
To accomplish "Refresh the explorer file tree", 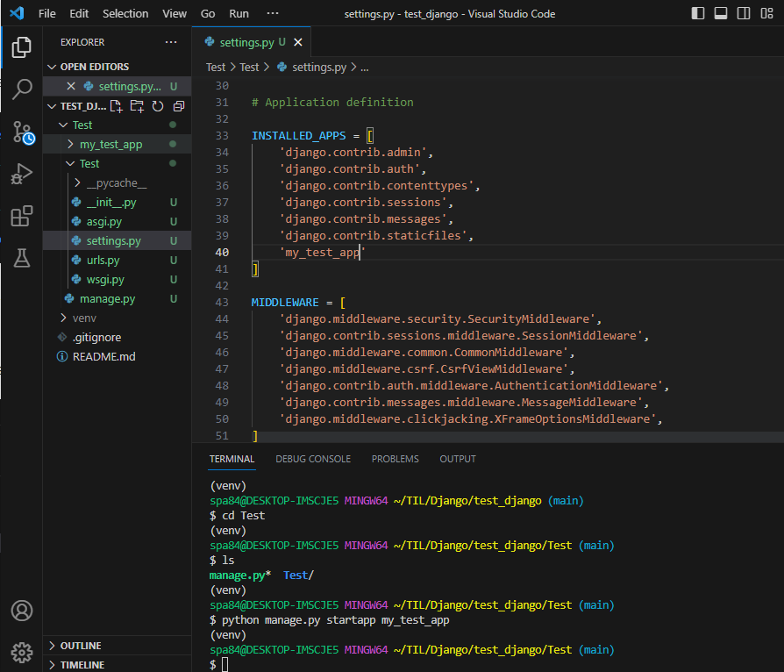I will [158, 106].
